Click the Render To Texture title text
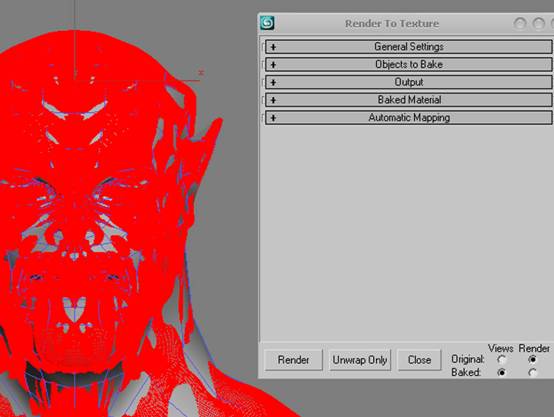 [x=392, y=24]
